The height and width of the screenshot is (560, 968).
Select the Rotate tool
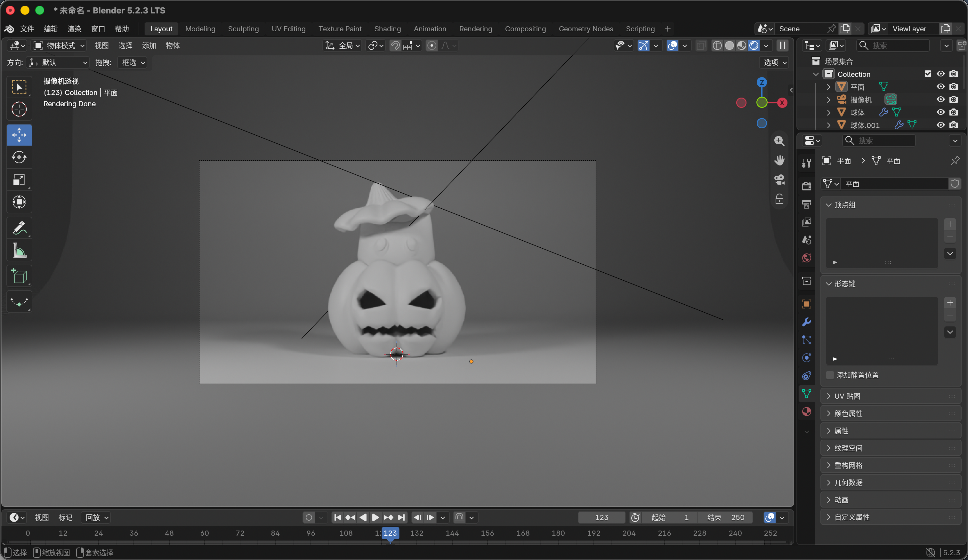pyautogui.click(x=19, y=157)
